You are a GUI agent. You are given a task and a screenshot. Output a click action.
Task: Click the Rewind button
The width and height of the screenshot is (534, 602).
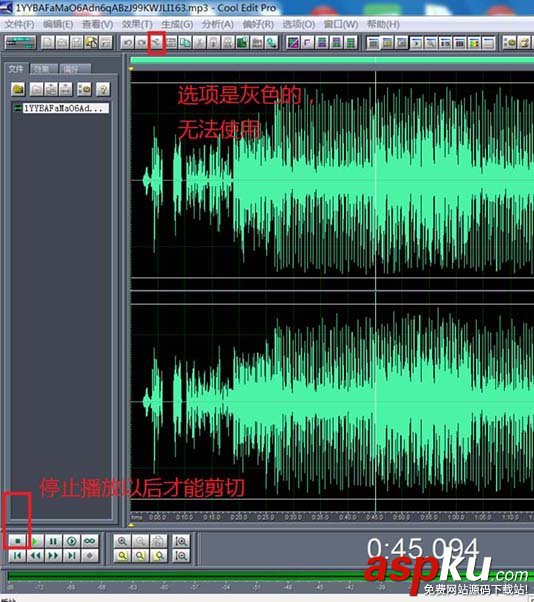click(35, 556)
